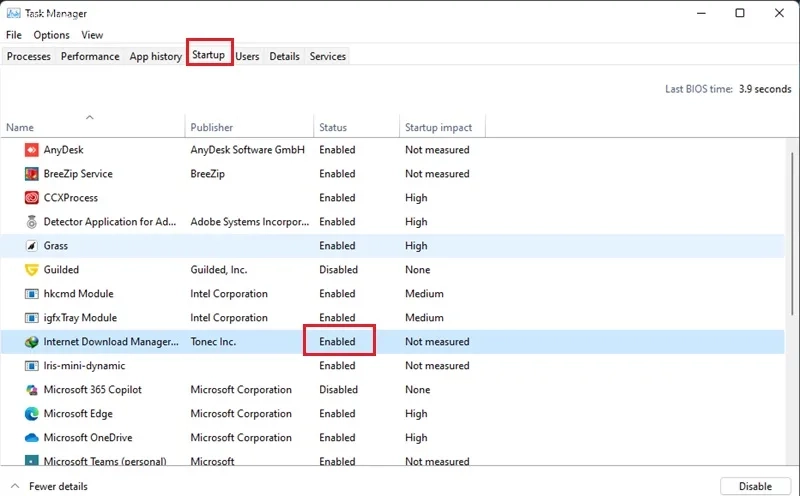Switch to the Performance tab
Viewport: 800px width, 496px height.
pos(90,56)
